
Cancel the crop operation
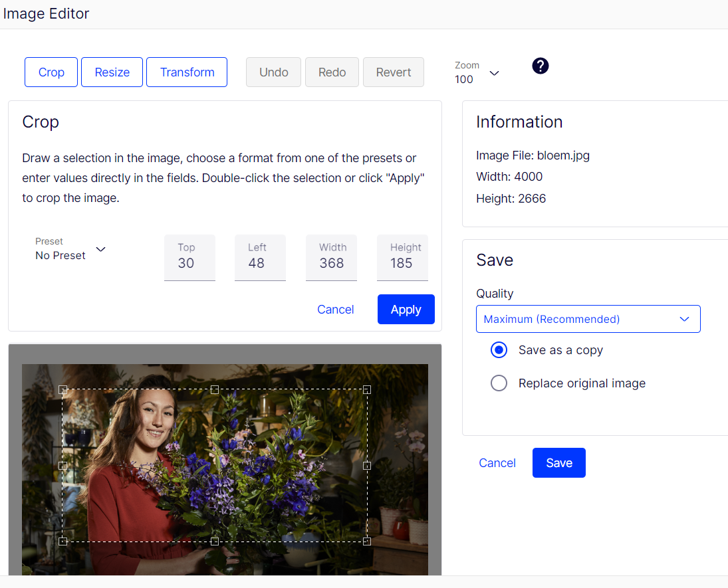pyautogui.click(x=335, y=310)
